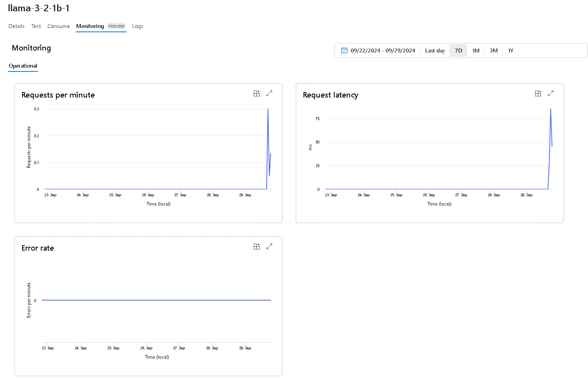Viewport: 588px width, 380px height.
Task: Click the spike in Requests per minute chart
Action: 268,110
